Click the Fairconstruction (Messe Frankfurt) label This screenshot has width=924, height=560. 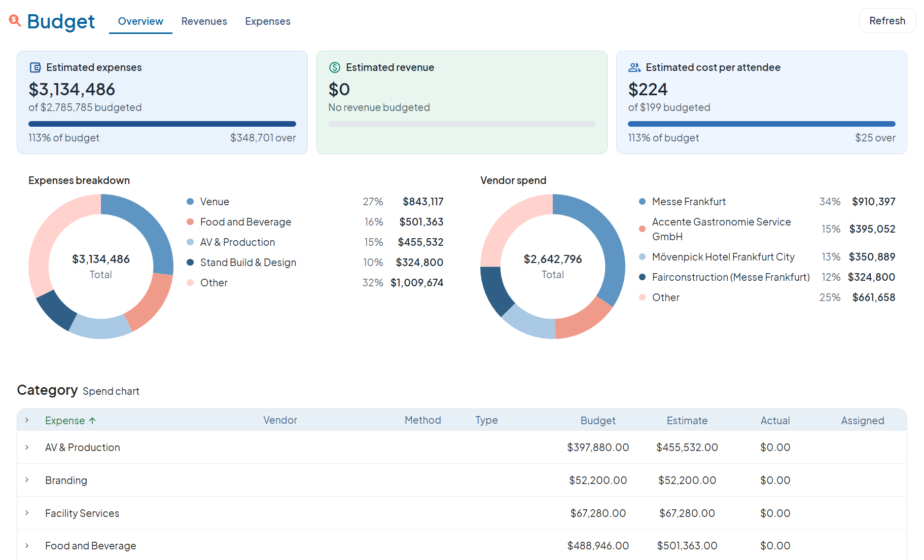pos(731,277)
